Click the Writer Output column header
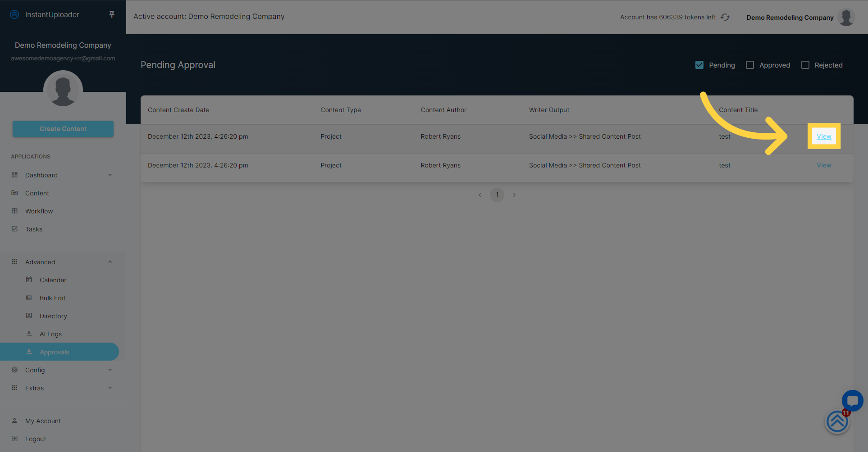 pyautogui.click(x=549, y=110)
